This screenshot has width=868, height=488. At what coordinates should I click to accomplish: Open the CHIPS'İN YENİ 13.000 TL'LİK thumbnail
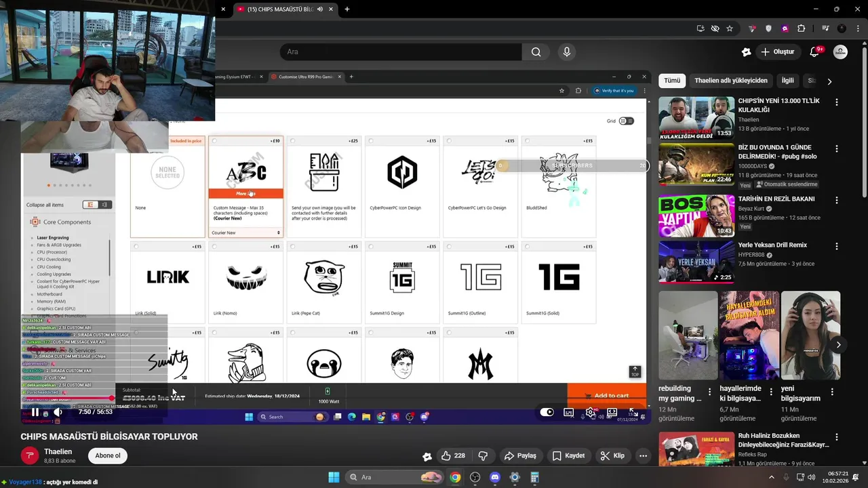click(x=696, y=118)
